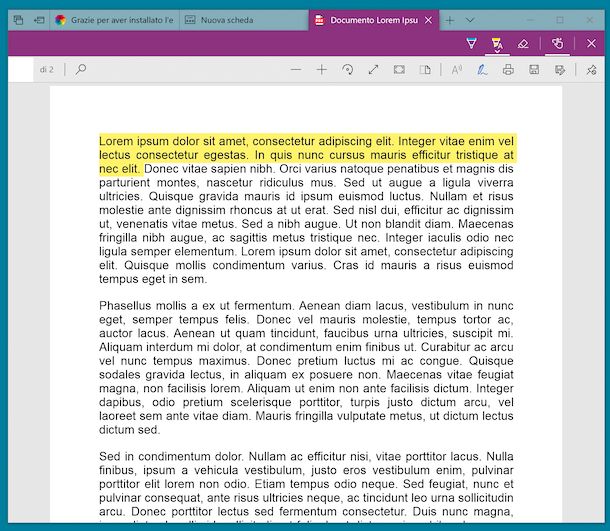Pin the PDF toolbar
This screenshot has width=610, height=531.
(591, 70)
